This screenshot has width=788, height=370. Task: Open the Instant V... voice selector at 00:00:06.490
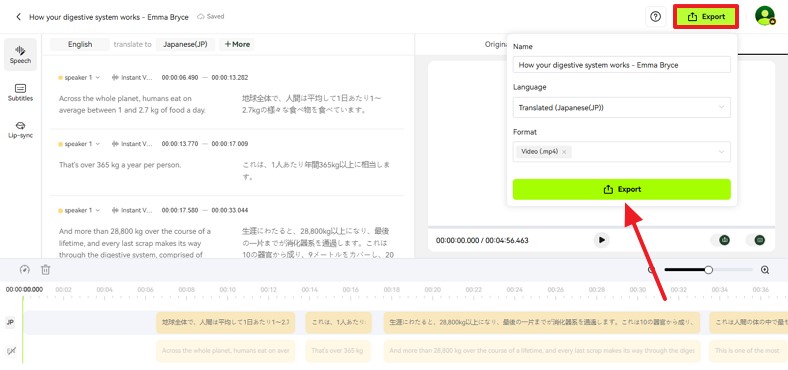132,77
